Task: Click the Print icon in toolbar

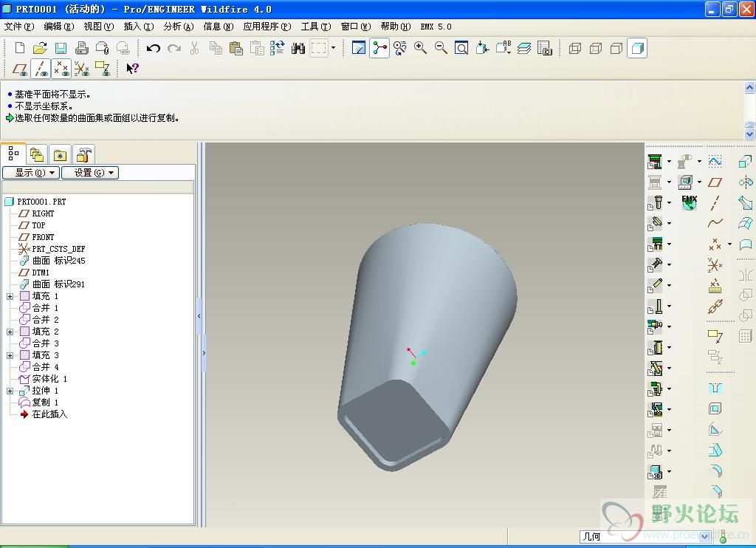Action: (x=81, y=49)
